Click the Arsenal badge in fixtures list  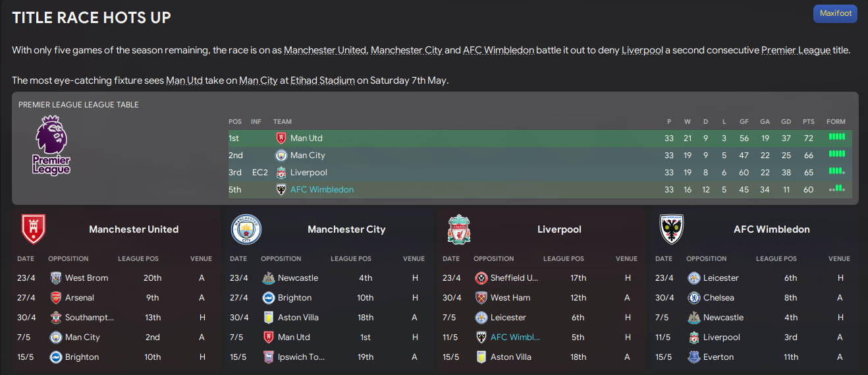tap(56, 298)
